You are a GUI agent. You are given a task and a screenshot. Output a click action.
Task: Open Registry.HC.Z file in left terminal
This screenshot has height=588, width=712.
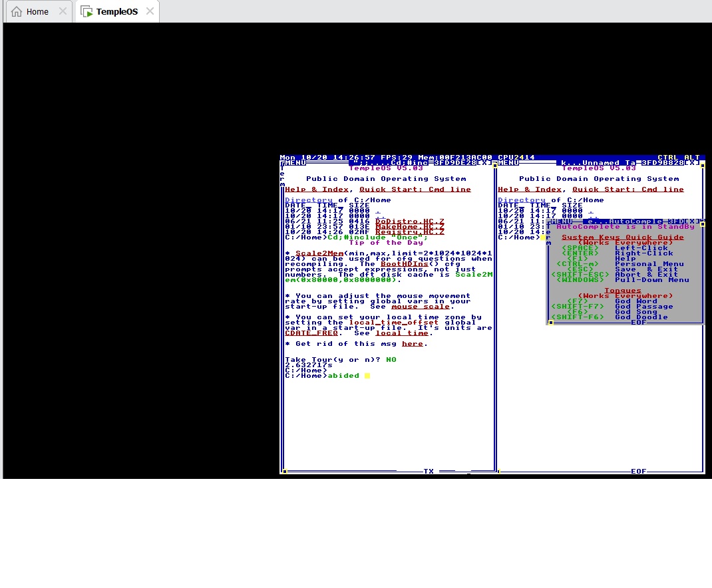click(x=410, y=232)
